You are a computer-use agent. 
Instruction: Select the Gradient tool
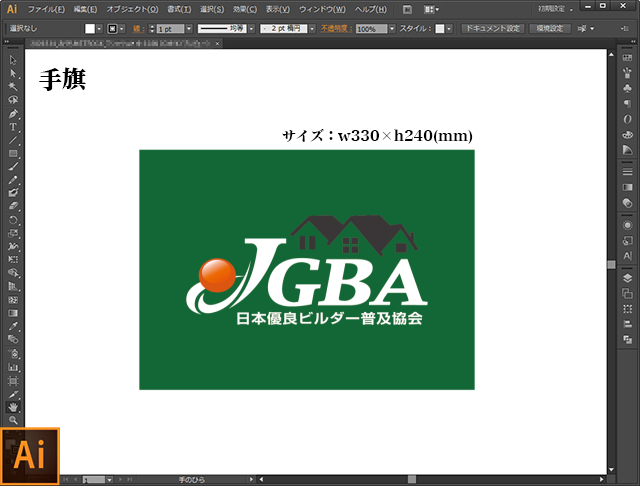point(13,313)
